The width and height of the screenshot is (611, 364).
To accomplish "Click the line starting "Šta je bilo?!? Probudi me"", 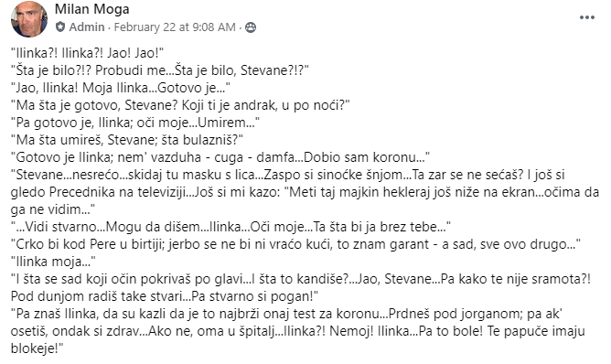I will (160, 70).
